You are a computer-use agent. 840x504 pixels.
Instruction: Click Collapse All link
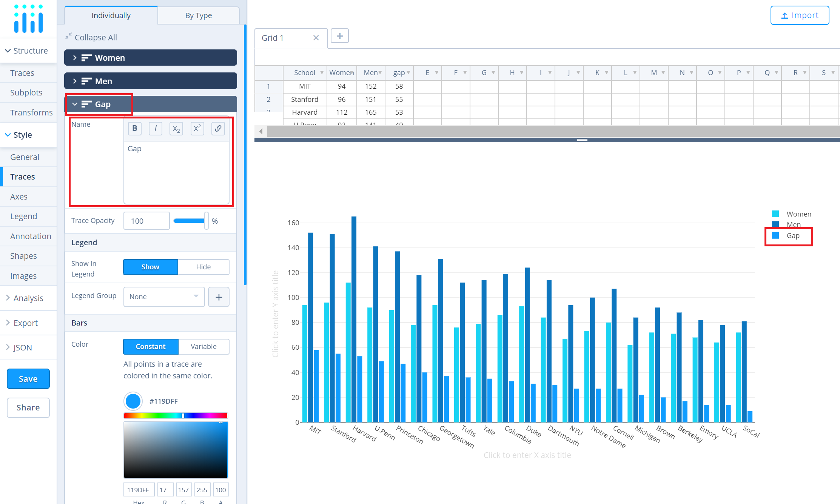point(96,37)
